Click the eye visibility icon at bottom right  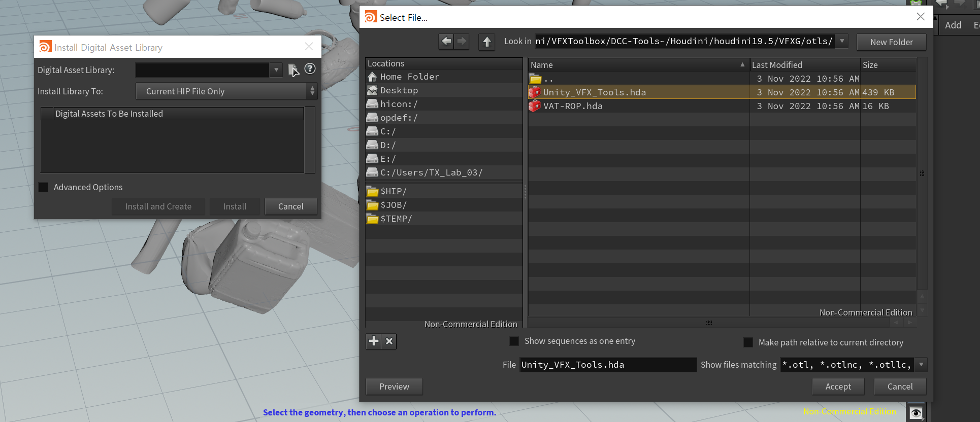916,413
